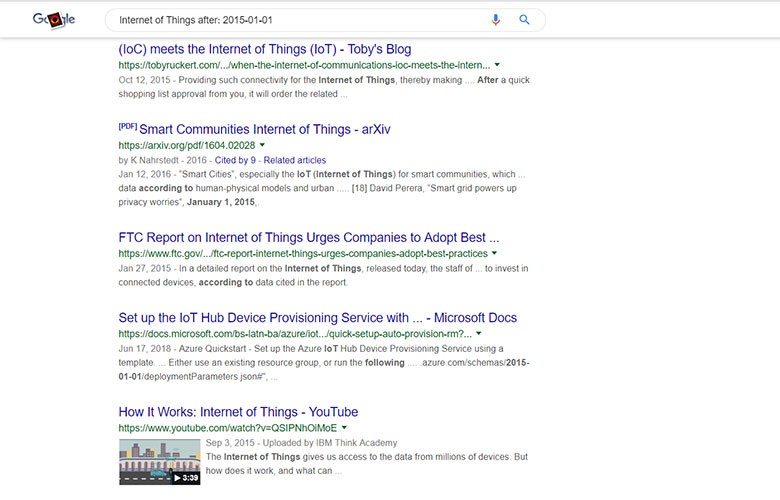This screenshot has height=500, width=780.
Task: Click the arxiv.org/pdf/1604.02028 URL
Action: [187, 145]
